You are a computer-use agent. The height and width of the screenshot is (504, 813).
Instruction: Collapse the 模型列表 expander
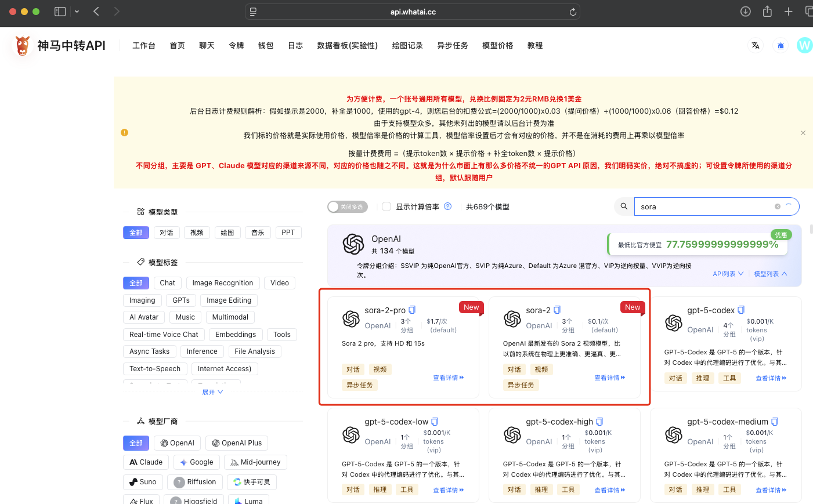(771, 274)
